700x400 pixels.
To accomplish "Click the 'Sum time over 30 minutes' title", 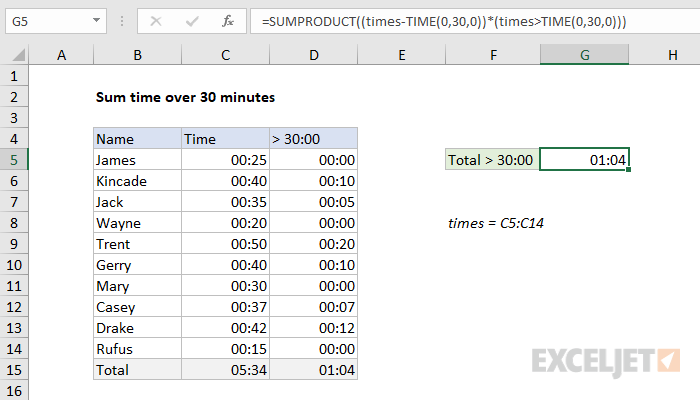I will (x=184, y=97).
